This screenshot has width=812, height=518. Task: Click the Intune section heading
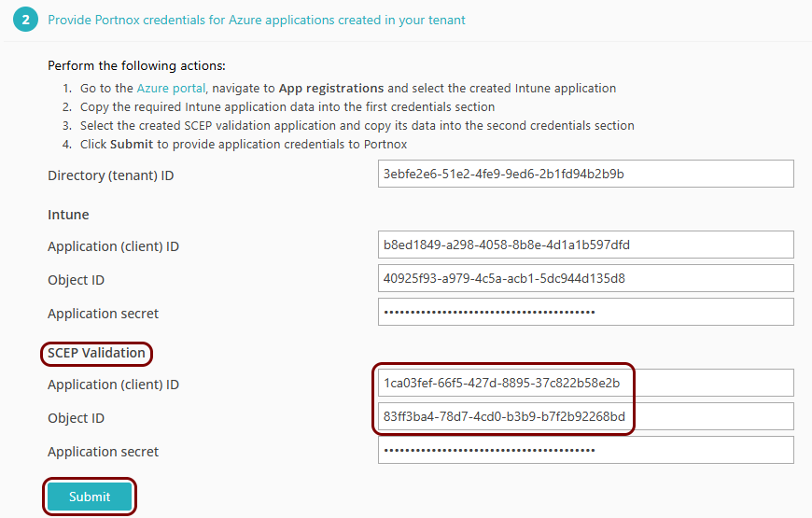click(68, 215)
